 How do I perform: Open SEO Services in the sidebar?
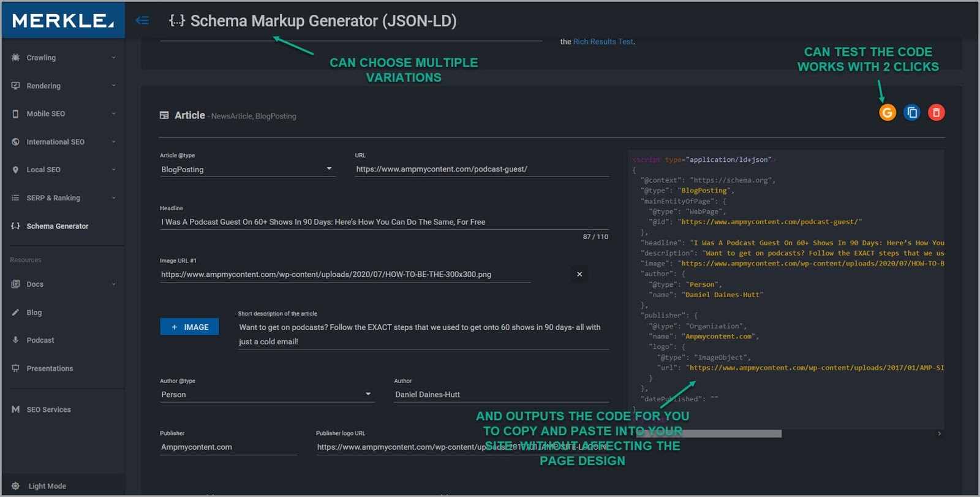(x=48, y=409)
